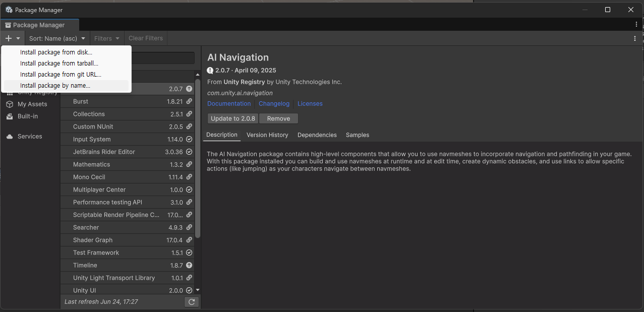Click Mono Cecil link icon

coord(189,177)
